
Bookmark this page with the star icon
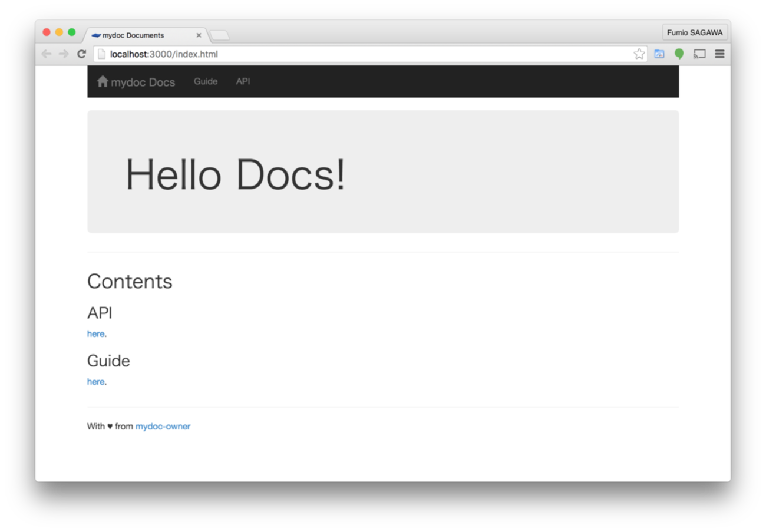point(639,54)
